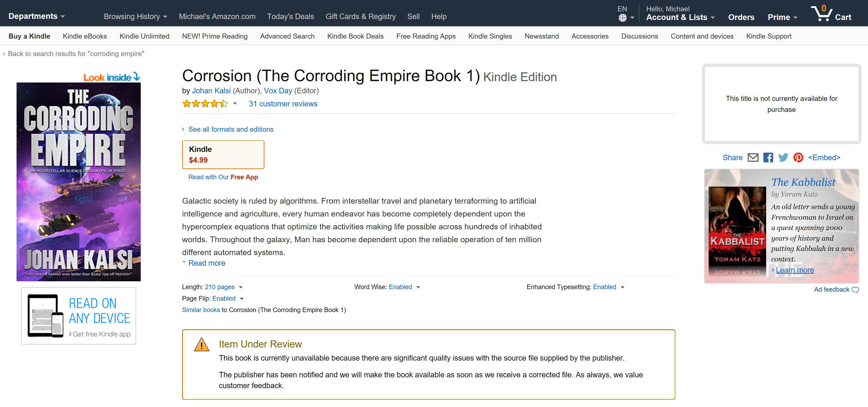Select the Kindle $4.99 format box

pyautogui.click(x=223, y=154)
